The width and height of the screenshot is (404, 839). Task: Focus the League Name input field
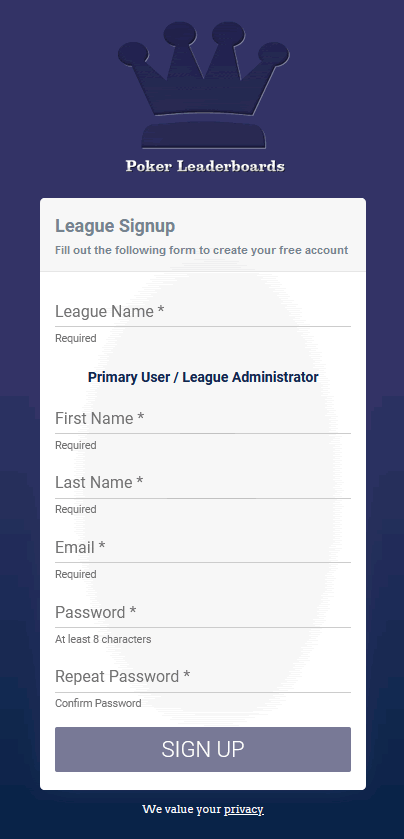coord(203,311)
